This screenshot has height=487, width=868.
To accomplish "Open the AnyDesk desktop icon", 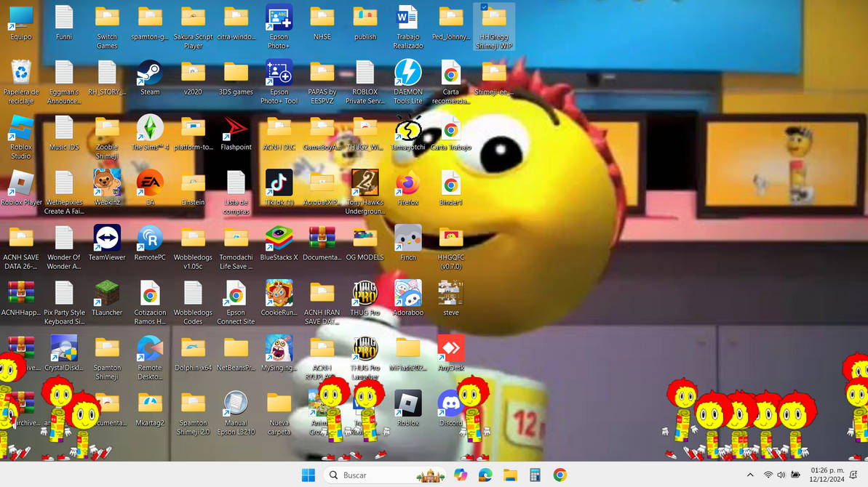I will pos(450,353).
